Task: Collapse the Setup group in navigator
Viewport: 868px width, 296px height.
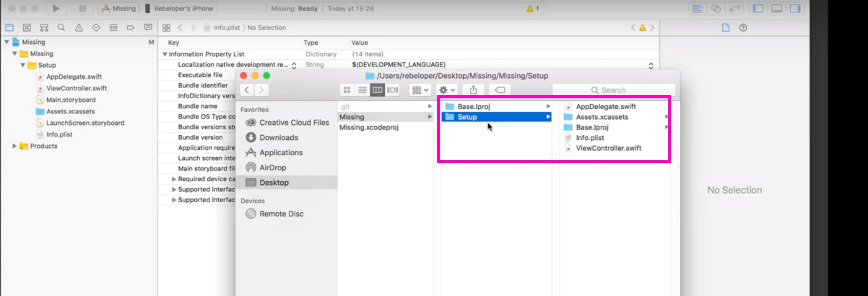Action: click(23, 65)
